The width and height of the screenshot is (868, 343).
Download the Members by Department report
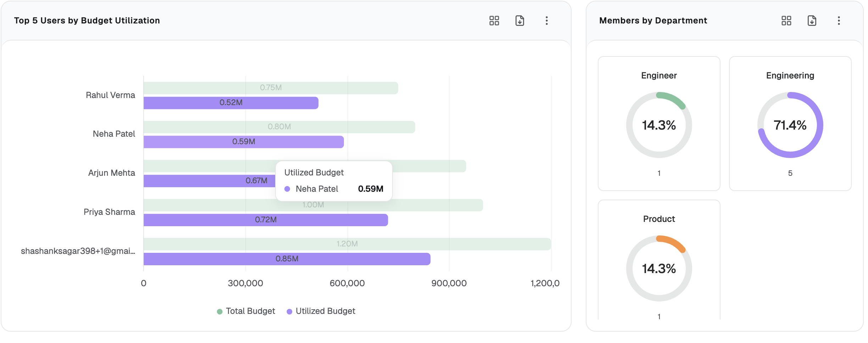pos(812,21)
